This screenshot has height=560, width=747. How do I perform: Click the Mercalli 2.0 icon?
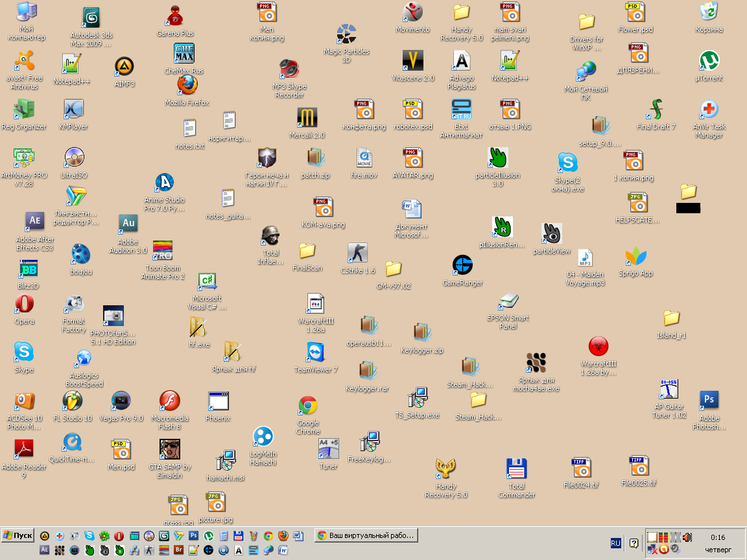tap(307, 118)
